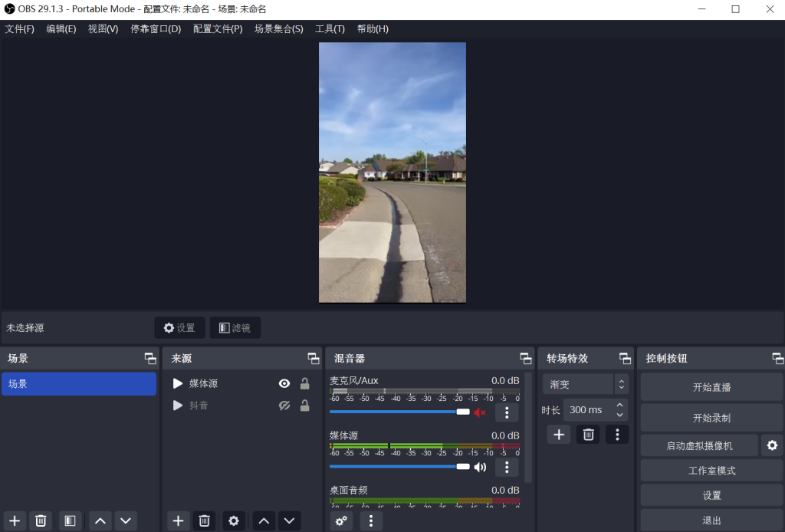Open the 停靠窗口(D) menu

pyautogui.click(x=156, y=29)
